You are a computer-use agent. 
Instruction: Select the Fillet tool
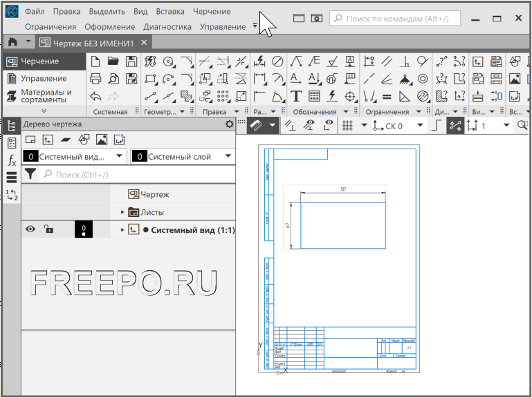click(x=186, y=79)
